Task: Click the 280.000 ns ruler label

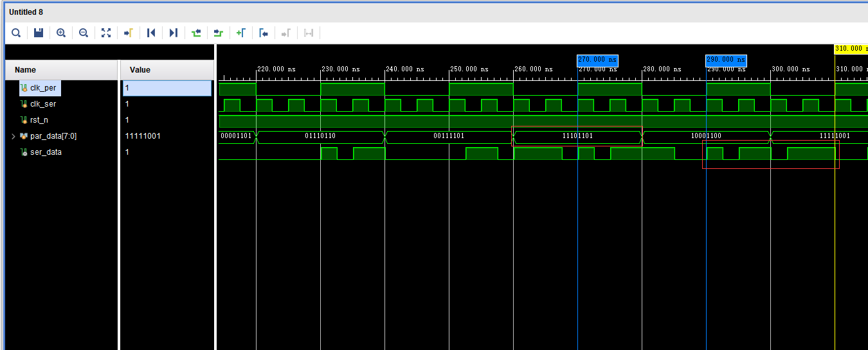Action: (662, 69)
